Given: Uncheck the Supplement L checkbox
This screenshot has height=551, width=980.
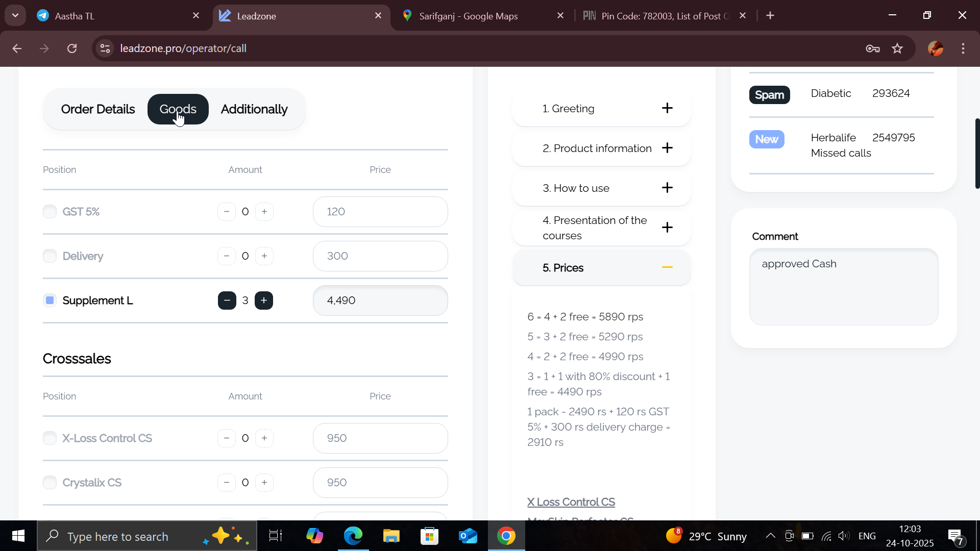Looking at the screenshot, I should click(50, 300).
